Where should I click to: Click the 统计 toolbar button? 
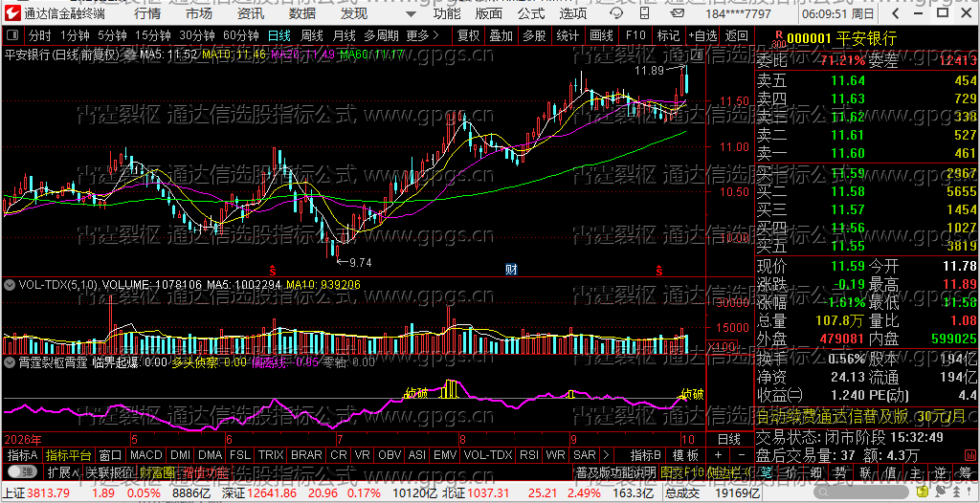pyautogui.click(x=568, y=35)
